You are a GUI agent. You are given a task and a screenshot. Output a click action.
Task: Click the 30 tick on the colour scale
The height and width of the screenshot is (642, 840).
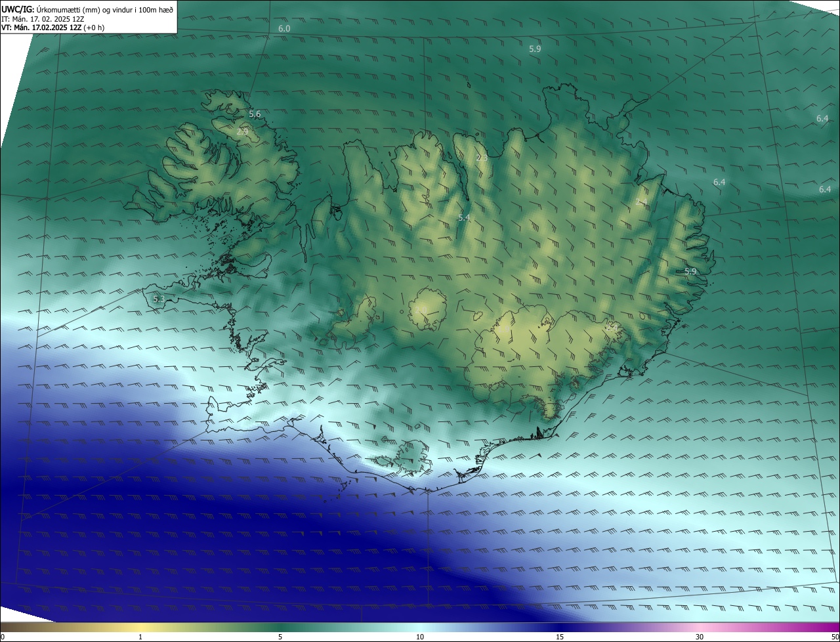pyautogui.click(x=700, y=637)
